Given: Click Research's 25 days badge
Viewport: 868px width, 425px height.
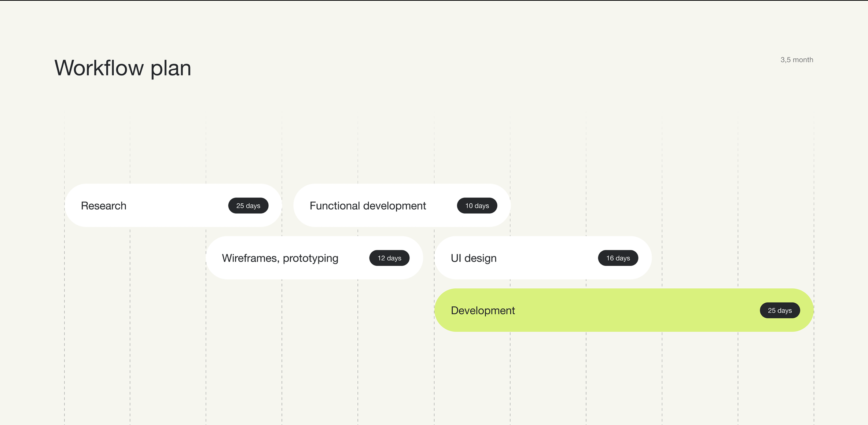Looking at the screenshot, I should pos(248,206).
